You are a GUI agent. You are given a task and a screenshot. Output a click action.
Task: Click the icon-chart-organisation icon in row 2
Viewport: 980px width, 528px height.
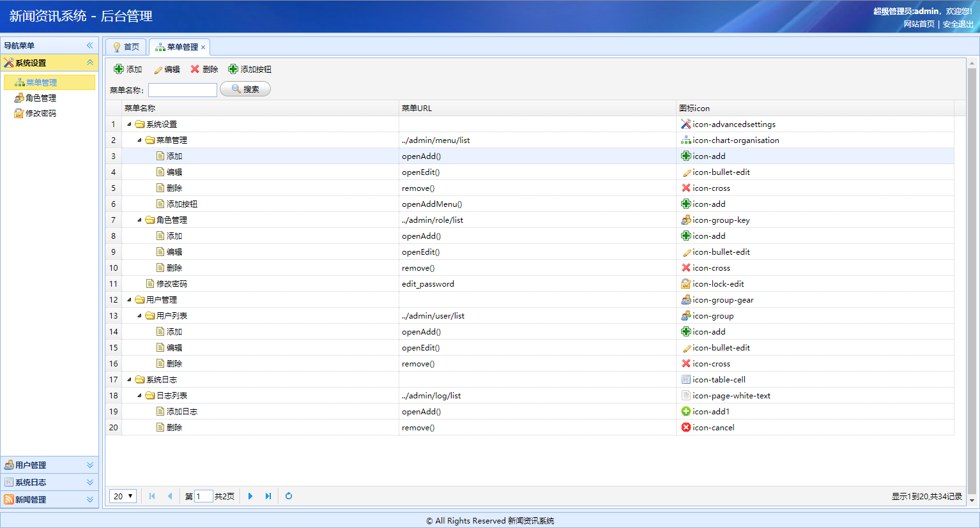point(686,140)
